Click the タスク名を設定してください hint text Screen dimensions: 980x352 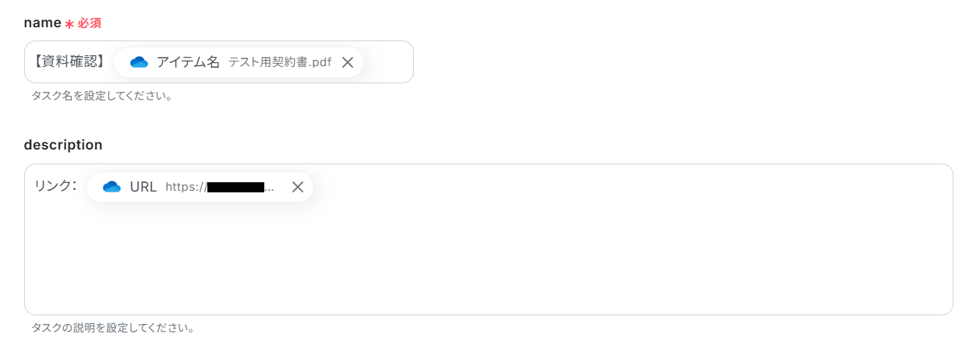tap(102, 97)
